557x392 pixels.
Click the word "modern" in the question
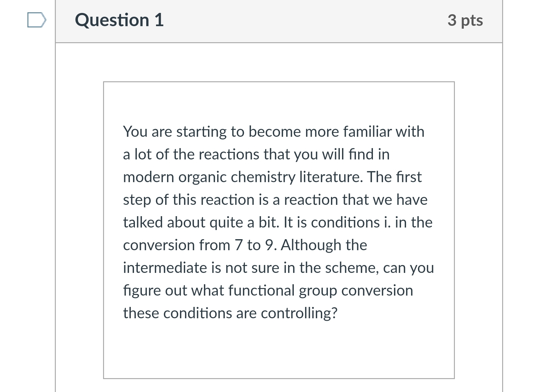[x=148, y=177]
